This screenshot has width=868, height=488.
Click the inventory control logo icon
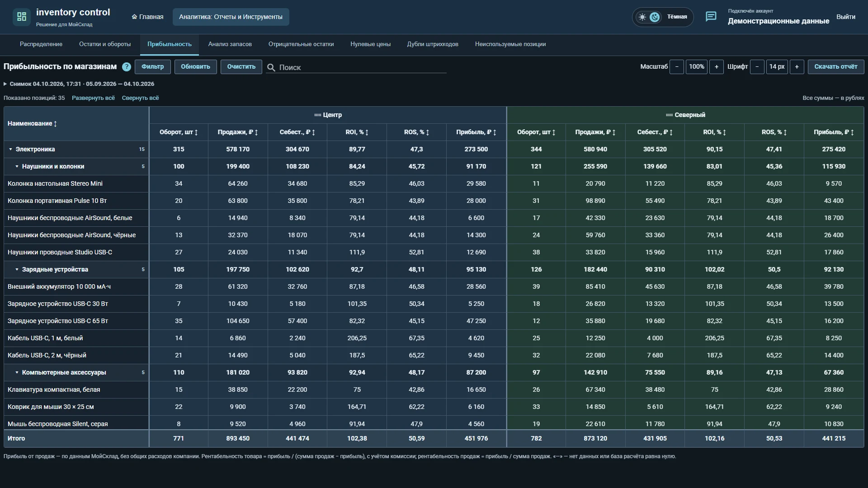point(21,17)
